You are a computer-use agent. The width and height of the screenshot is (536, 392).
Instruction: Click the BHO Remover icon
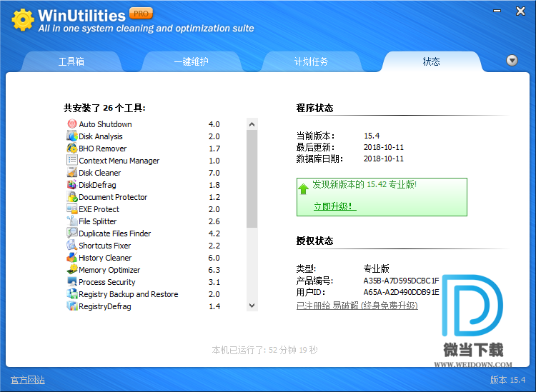(x=71, y=148)
